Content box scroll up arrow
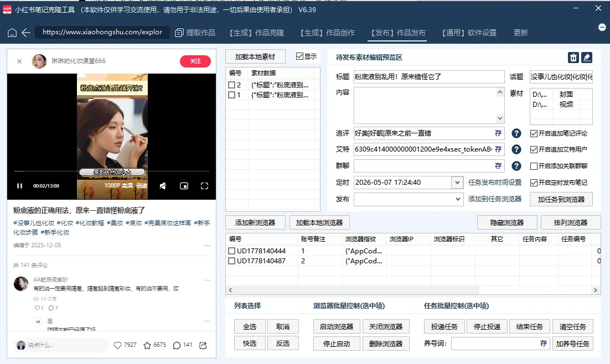 pos(500,92)
